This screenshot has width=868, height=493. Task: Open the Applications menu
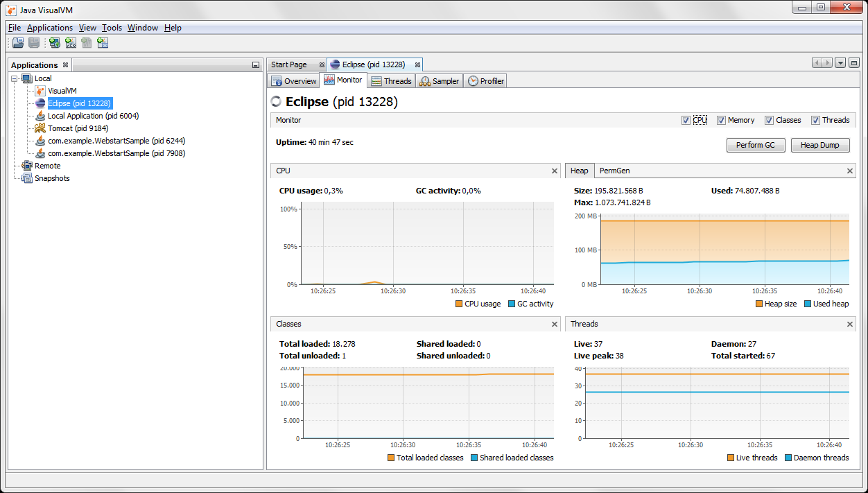50,28
